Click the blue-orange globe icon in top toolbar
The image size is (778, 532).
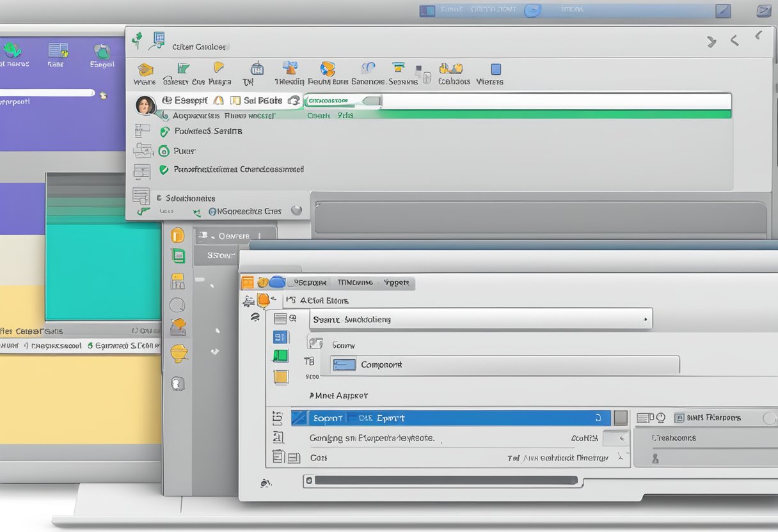tap(328, 69)
